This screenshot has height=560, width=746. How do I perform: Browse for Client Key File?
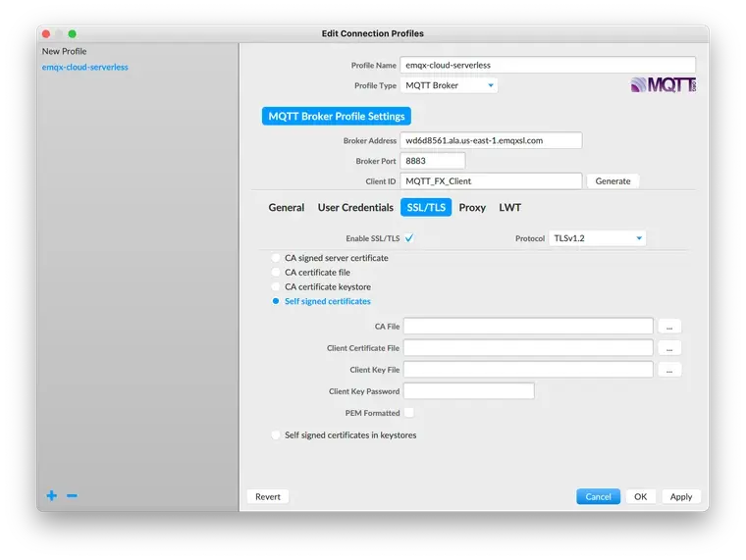669,370
